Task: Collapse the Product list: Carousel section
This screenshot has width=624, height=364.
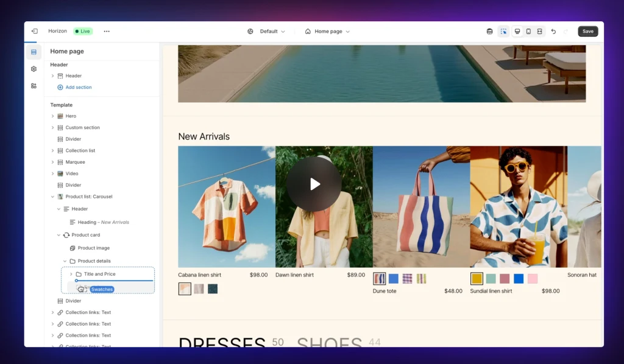Action: (x=53, y=197)
